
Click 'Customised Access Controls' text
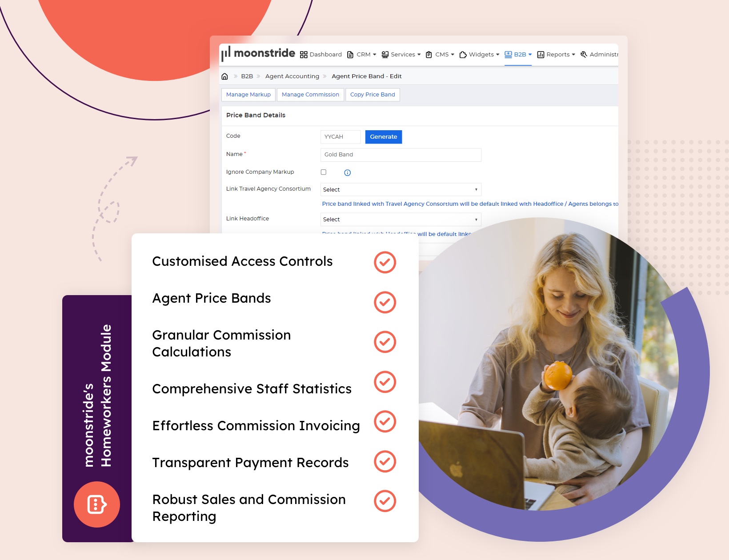pos(242,261)
